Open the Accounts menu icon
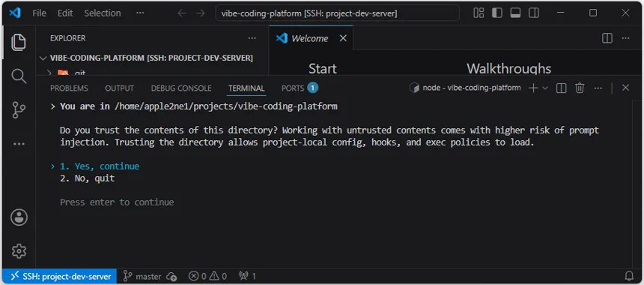Image resolution: width=644 pixels, height=285 pixels. [19, 217]
